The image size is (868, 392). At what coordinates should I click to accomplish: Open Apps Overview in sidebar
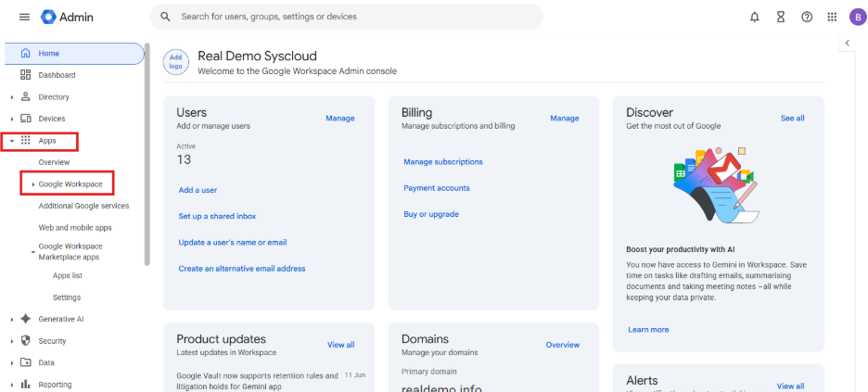[x=54, y=162]
